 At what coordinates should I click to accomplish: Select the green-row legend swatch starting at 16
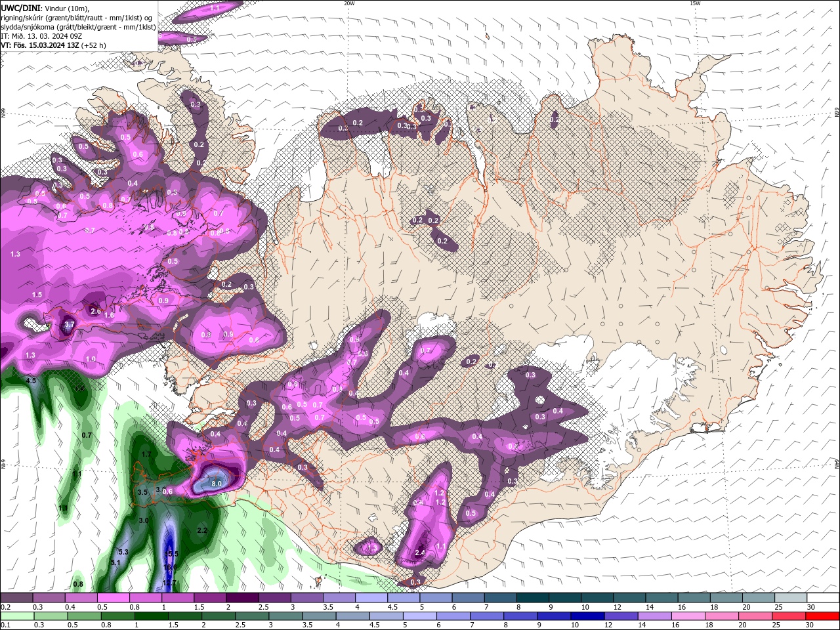coord(689,616)
